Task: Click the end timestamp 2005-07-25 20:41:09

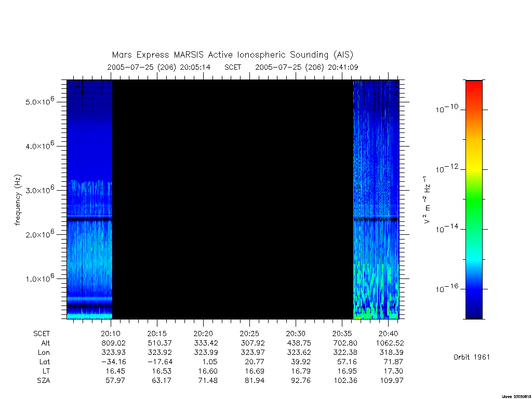Action: click(x=307, y=67)
